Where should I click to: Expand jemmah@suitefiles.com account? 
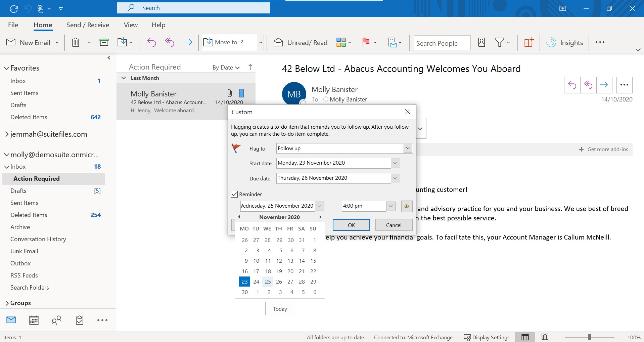coord(7,134)
